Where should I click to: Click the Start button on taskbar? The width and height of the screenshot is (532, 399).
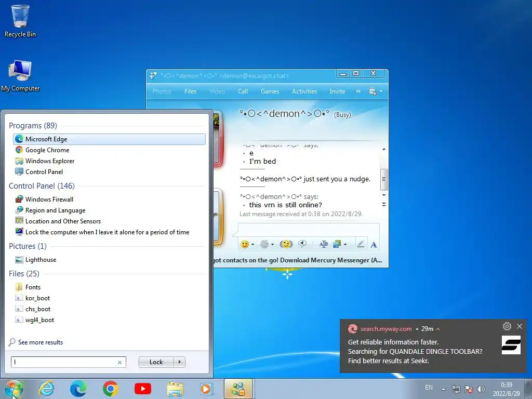14,389
